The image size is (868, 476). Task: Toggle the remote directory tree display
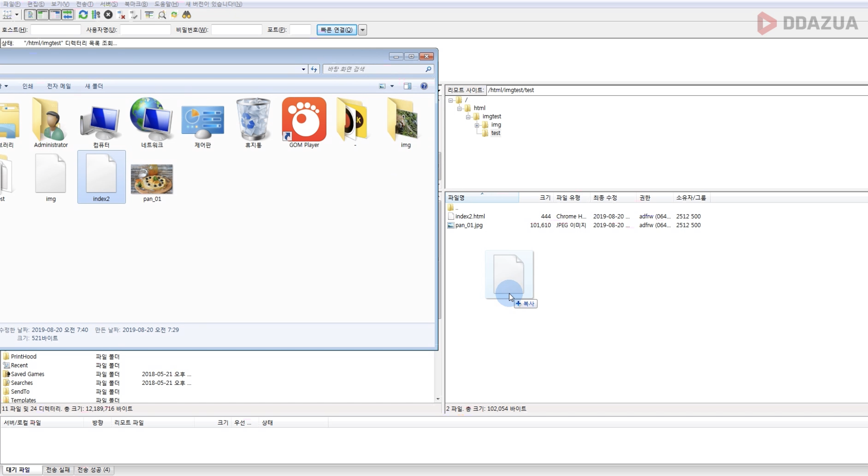click(55, 15)
